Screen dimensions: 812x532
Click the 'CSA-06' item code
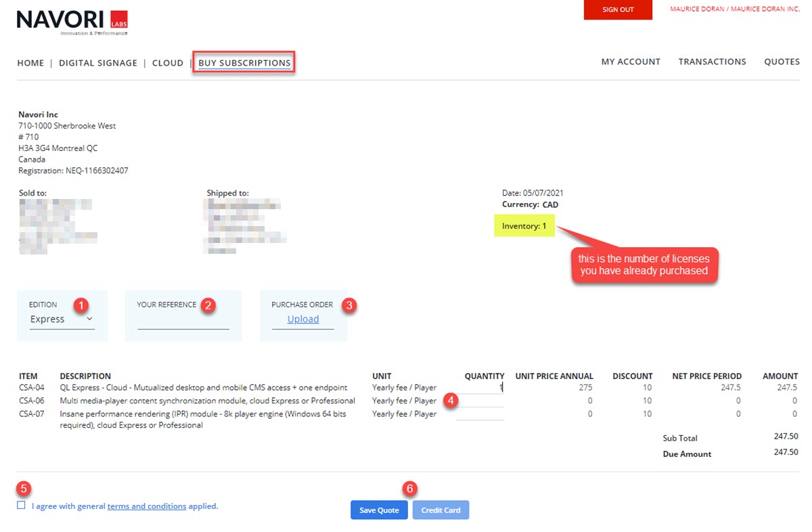click(x=32, y=401)
